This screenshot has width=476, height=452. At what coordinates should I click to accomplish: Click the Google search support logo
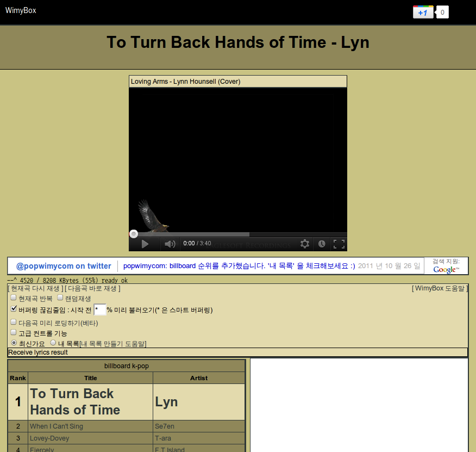446,269
